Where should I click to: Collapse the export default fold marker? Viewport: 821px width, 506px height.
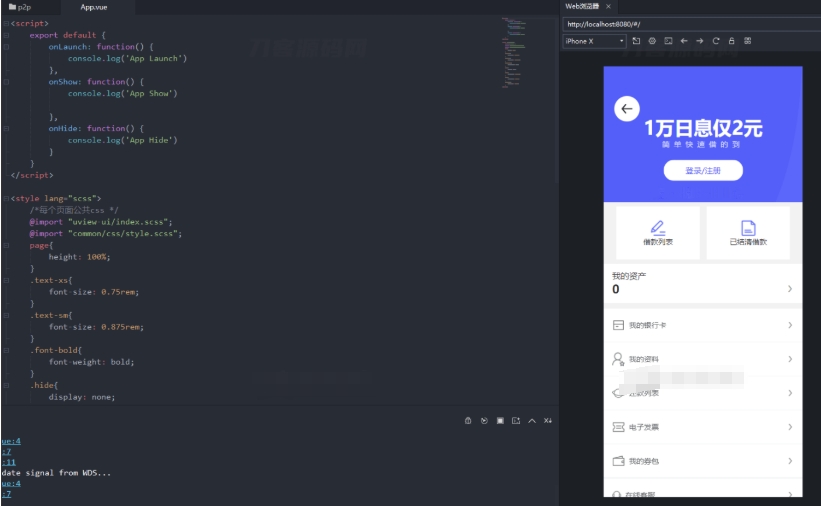pos(6,35)
